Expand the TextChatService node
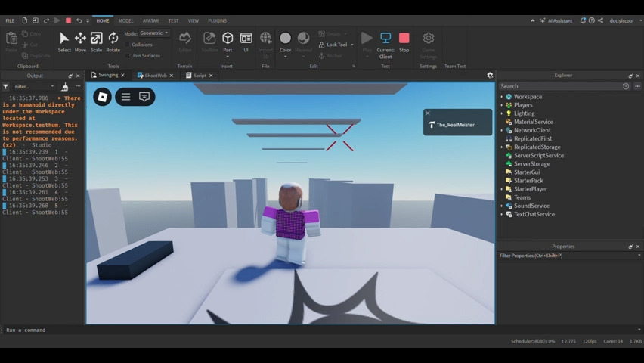 tap(501, 214)
